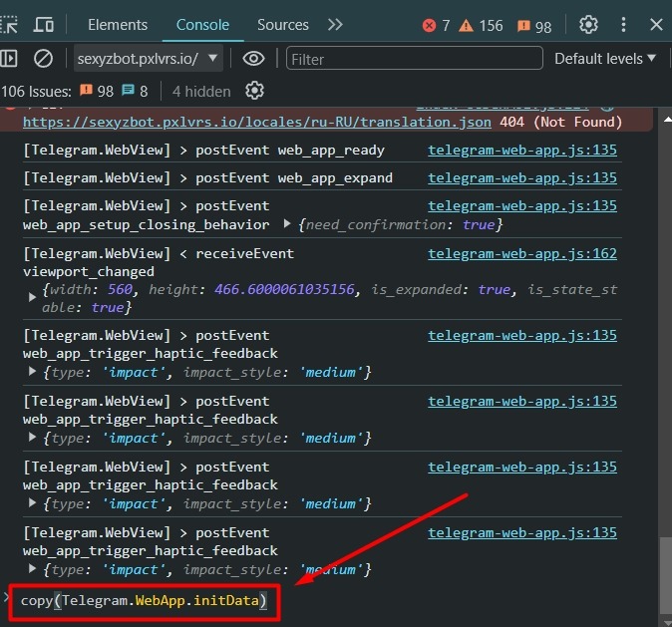The image size is (672, 627).
Task: Clear the console with the clear icon
Action: click(x=43, y=59)
